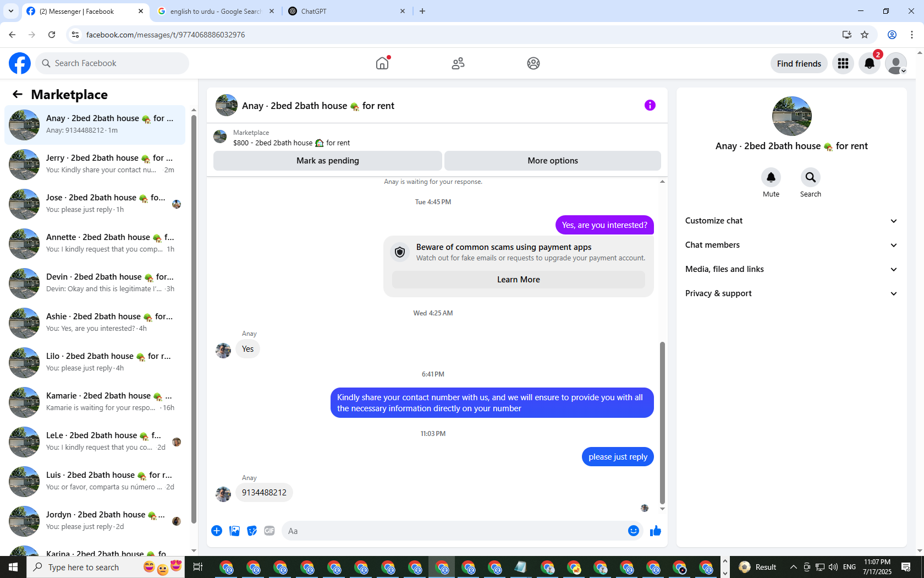Open Task View on the taskbar
The image size is (924, 578).
point(198,567)
